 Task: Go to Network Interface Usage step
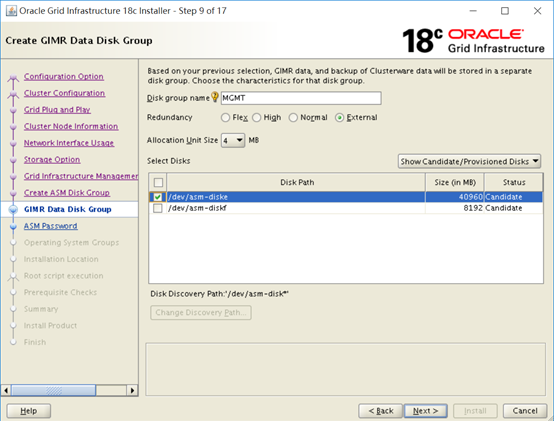(x=69, y=143)
